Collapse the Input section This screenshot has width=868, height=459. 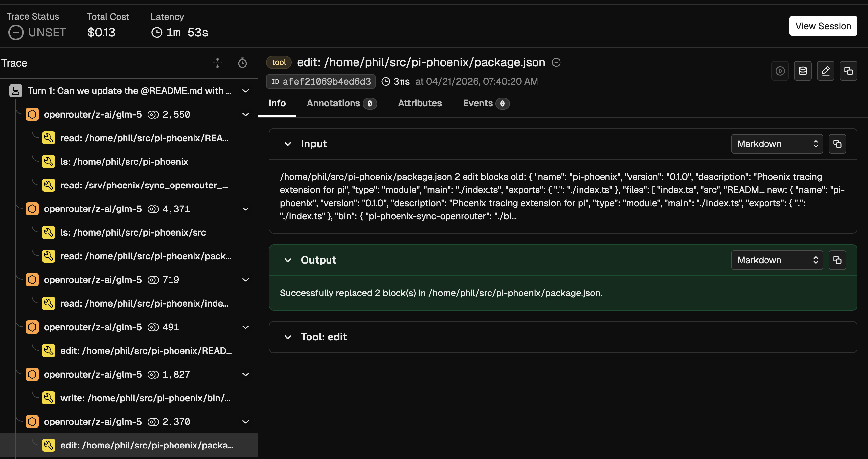tap(287, 144)
